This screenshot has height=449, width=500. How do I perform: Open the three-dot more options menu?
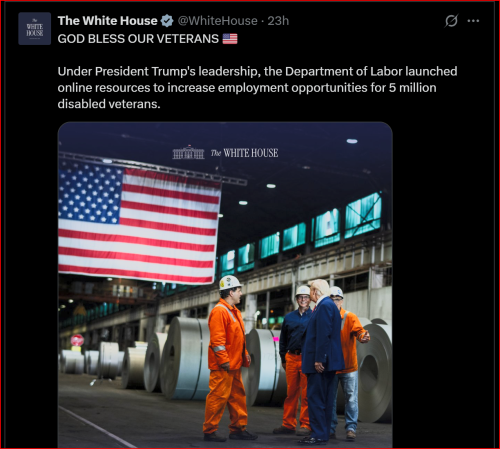473,21
